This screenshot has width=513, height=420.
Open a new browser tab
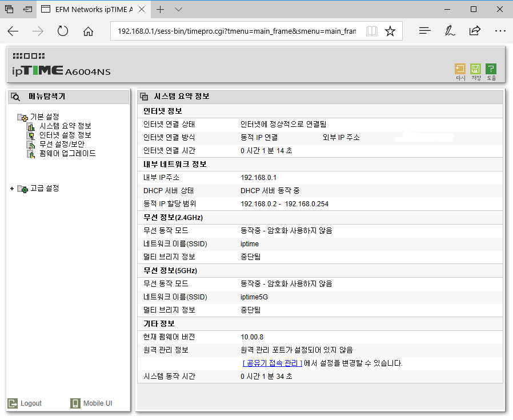tap(161, 10)
